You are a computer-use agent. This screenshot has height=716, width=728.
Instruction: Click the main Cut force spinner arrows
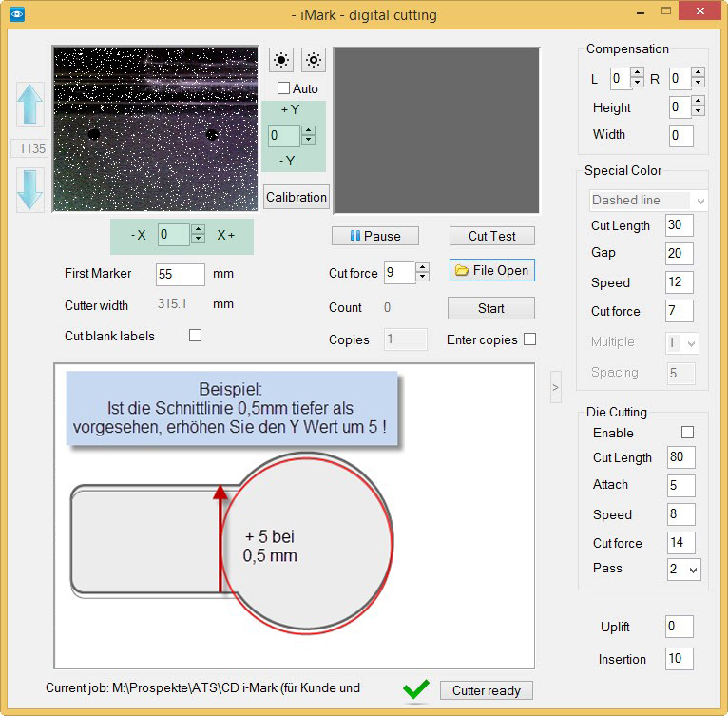tap(423, 272)
